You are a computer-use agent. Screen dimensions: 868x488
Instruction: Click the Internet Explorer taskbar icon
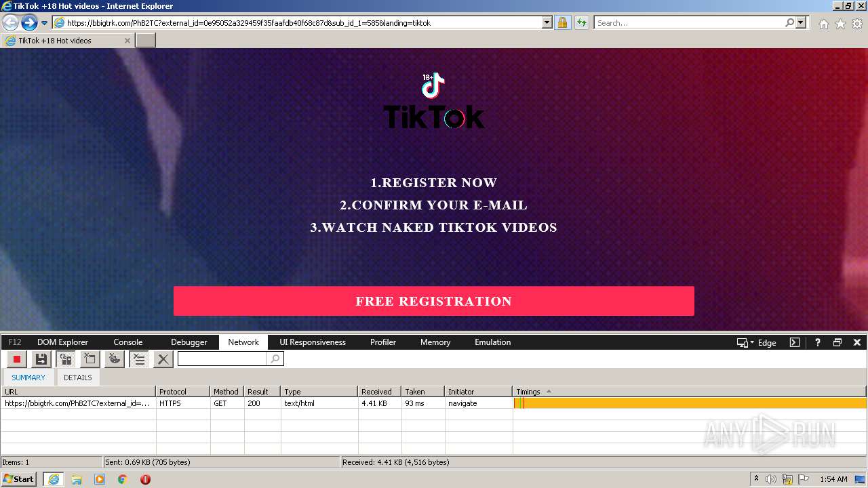[54, 479]
